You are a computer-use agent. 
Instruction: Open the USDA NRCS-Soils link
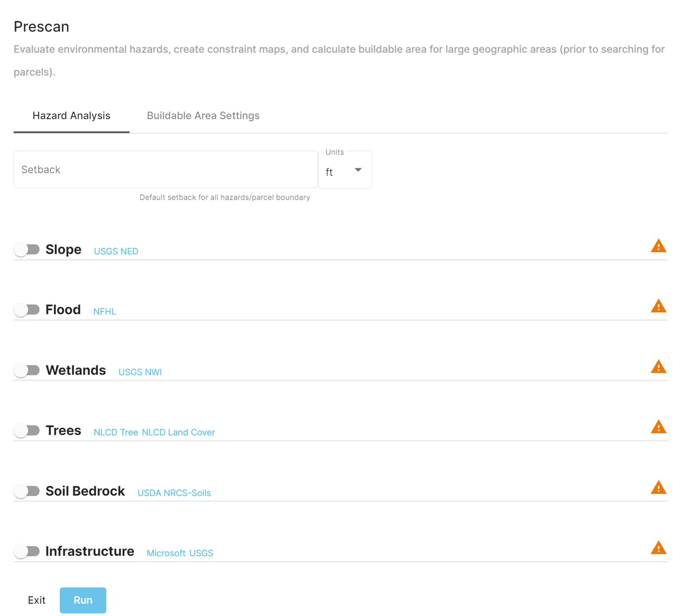coord(174,492)
